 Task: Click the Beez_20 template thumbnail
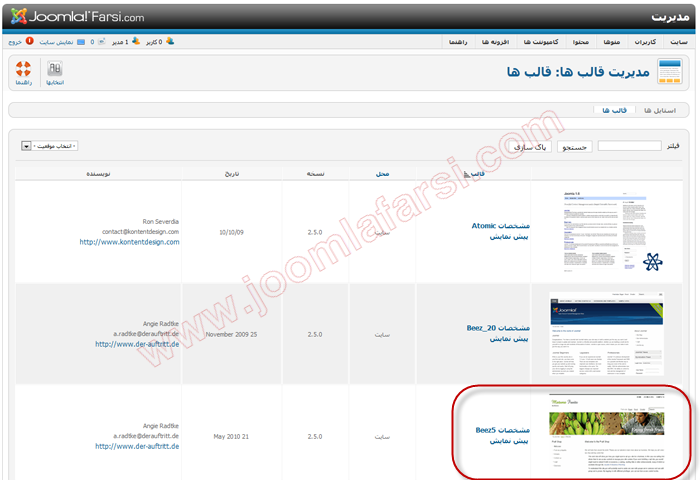pos(607,334)
